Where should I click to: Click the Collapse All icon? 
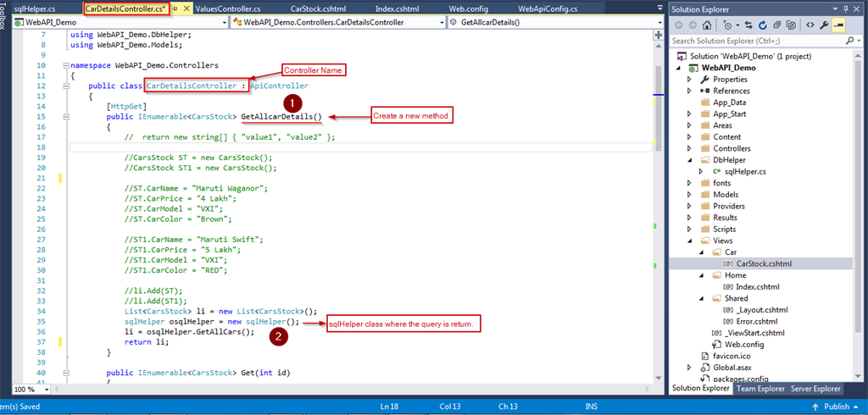tap(777, 25)
